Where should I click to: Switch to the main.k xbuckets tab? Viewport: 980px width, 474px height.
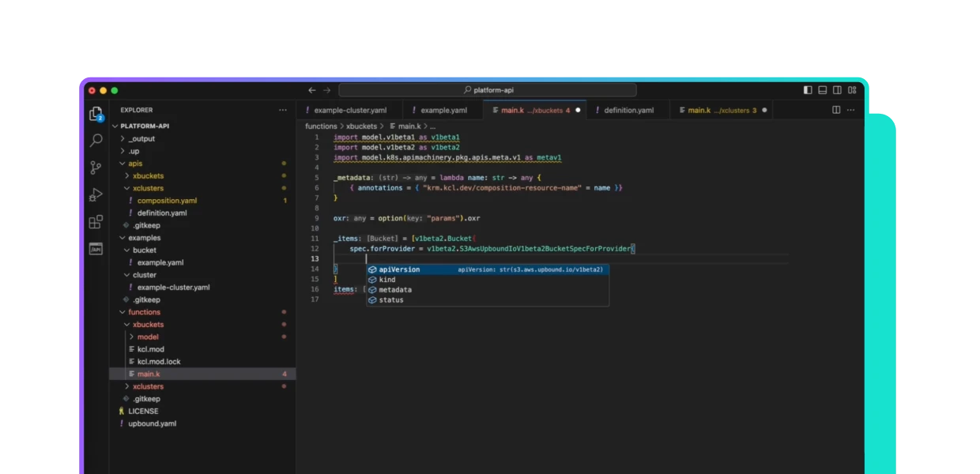pyautogui.click(x=534, y=111)
